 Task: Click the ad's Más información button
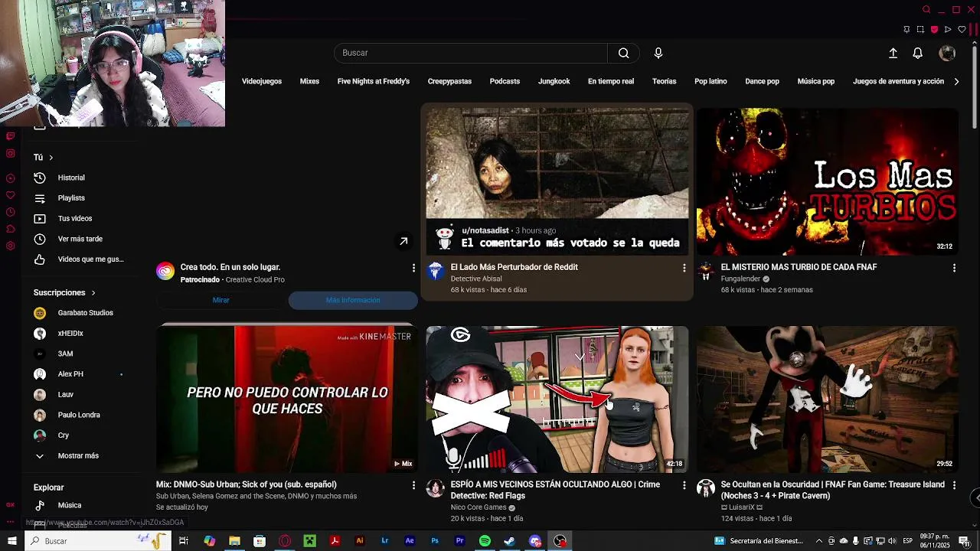click(x=353, y=300)
